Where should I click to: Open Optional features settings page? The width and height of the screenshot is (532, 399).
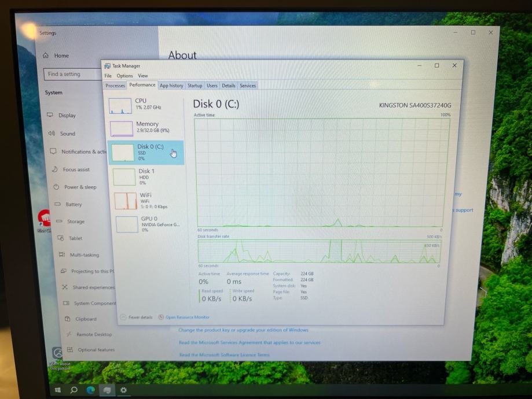(x=96, y=350)
